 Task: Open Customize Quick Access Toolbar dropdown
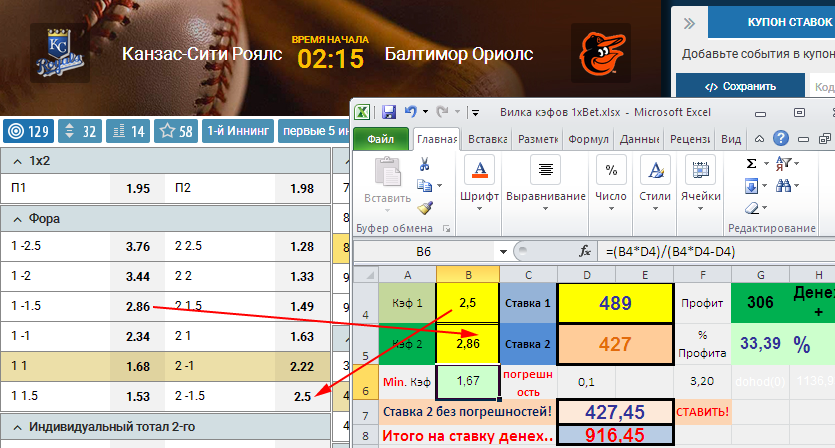(x=475, y=112)
